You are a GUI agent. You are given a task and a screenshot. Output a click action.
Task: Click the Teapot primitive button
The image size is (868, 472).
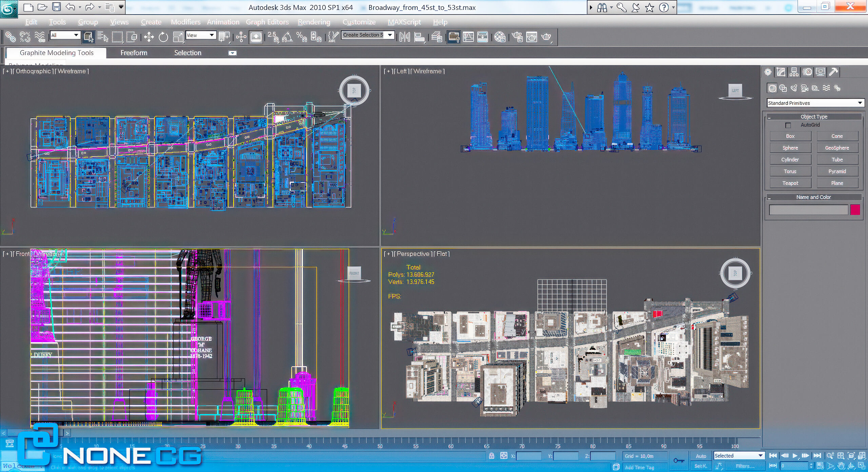[x=790, y=183]
